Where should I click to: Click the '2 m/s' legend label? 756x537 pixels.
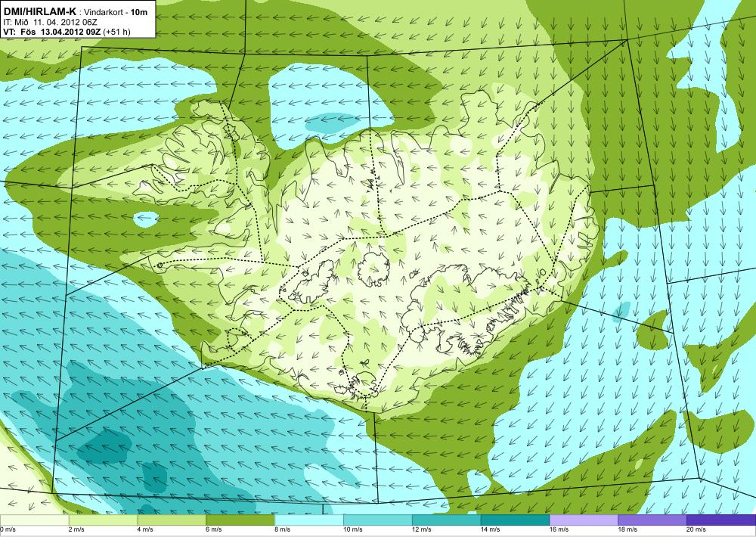(x=78, y=529)
